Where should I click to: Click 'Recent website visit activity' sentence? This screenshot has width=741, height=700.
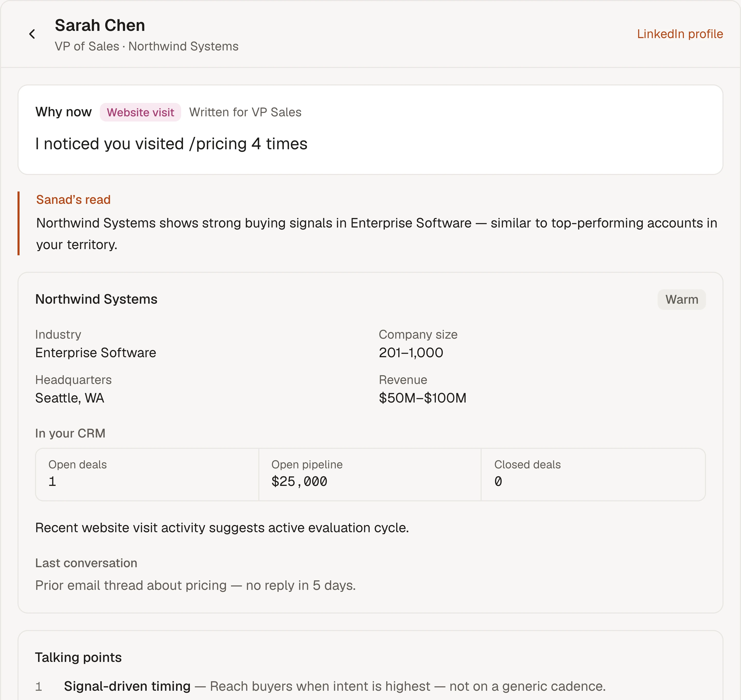point(222,528)
